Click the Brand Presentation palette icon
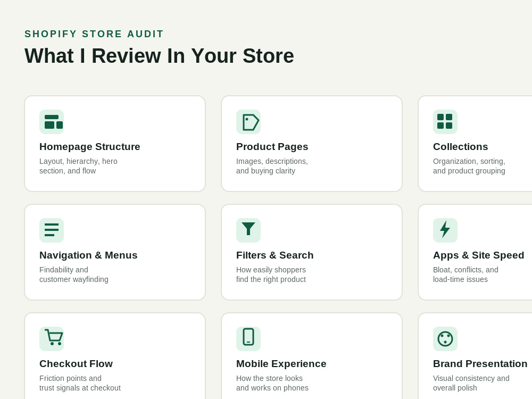Screen dimensions: 532x399 [445, 339]
